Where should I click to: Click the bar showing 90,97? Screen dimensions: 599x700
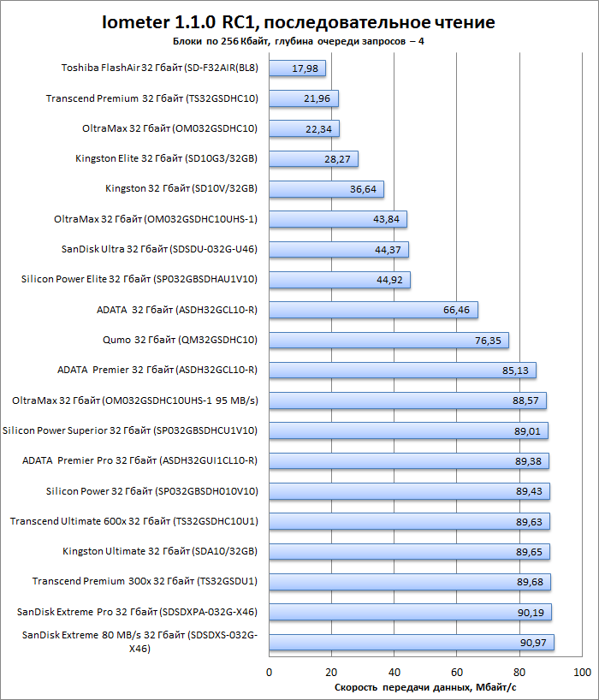[412, 642]
